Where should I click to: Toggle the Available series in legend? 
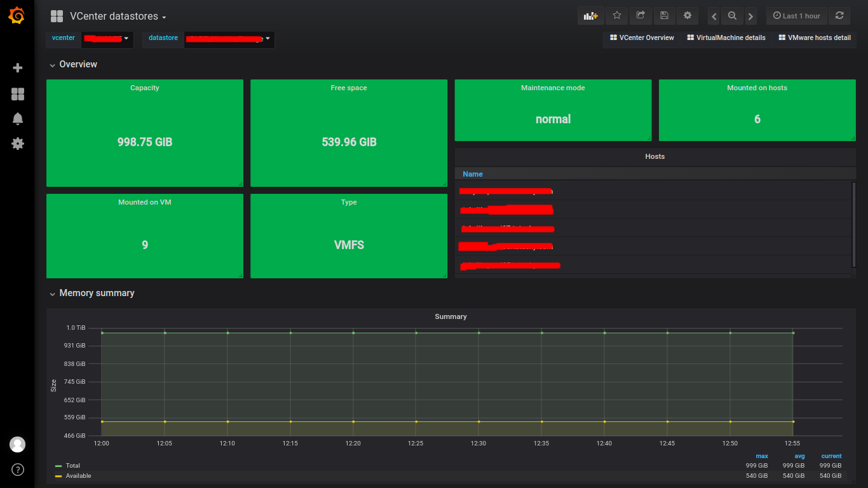(79, 476)
